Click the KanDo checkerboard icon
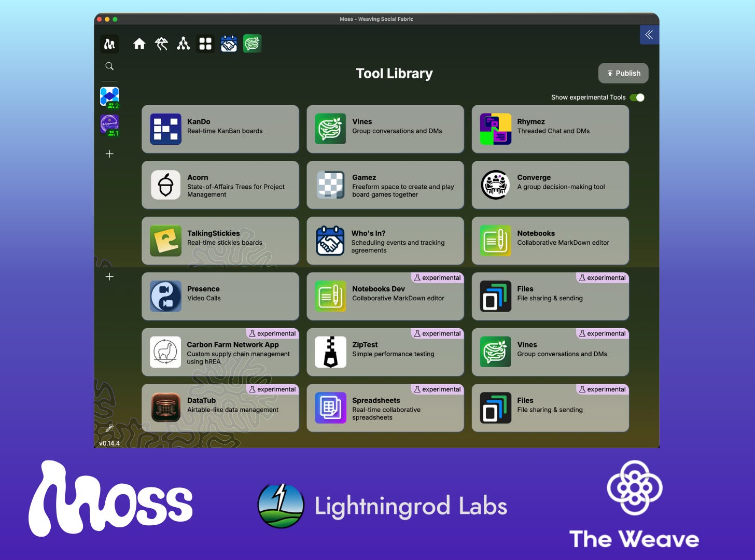755x560 pixels. click(165, 129)
